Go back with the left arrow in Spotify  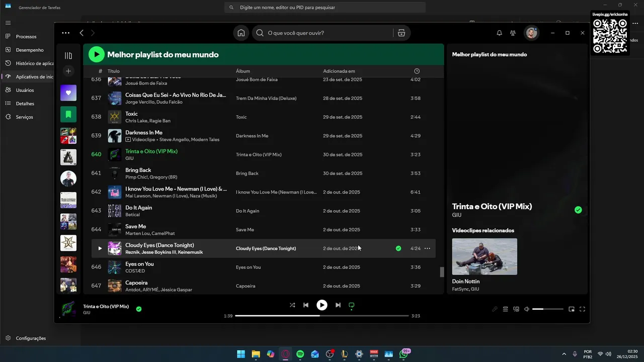[x=82, y=33]
